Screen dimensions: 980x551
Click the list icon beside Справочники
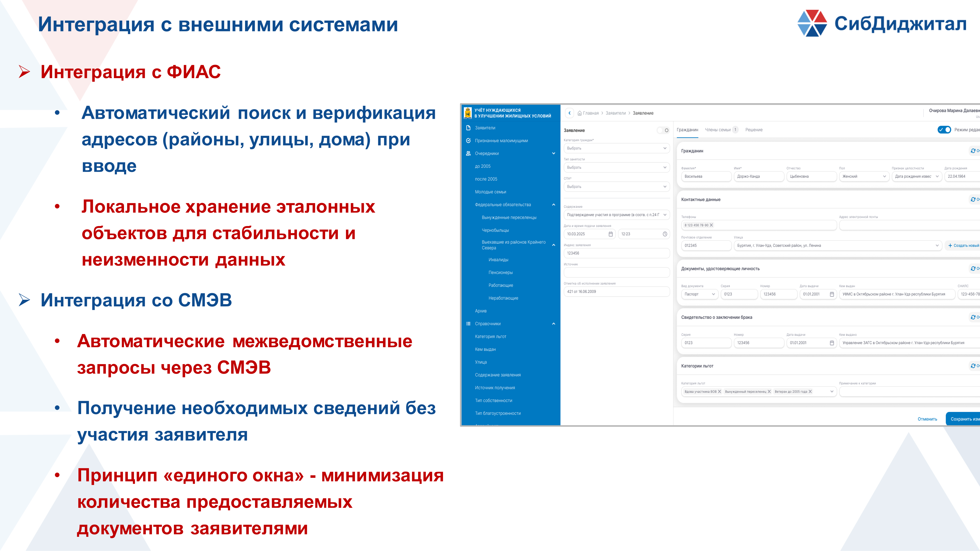(x=468, y=323)
